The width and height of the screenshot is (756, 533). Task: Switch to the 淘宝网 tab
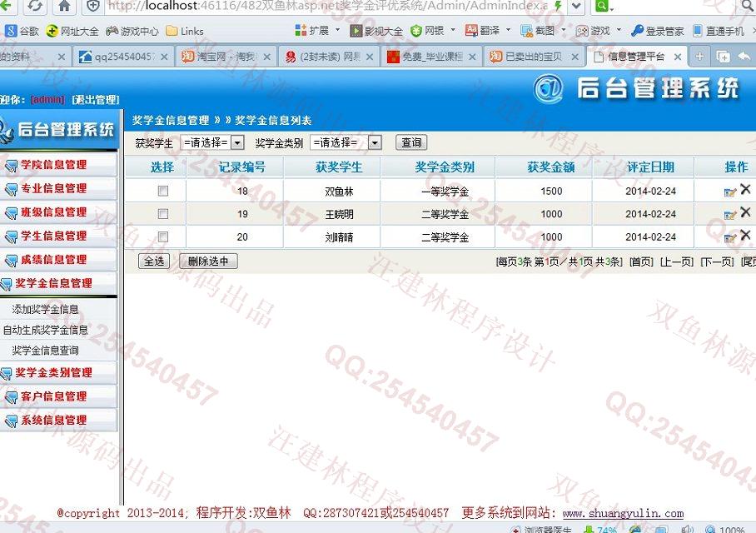pyautogui.click(x=226, y=57)
